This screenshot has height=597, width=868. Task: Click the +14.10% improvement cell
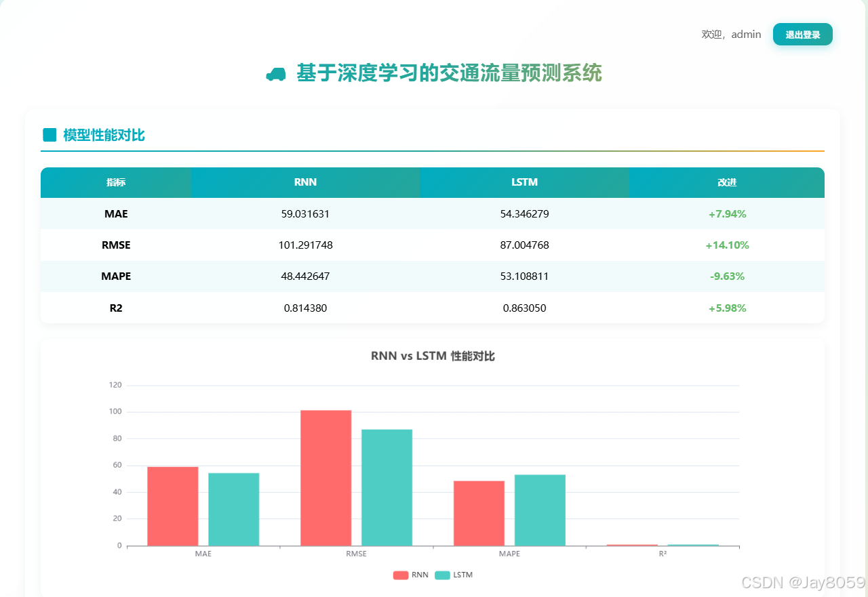(x=727, y=245)
